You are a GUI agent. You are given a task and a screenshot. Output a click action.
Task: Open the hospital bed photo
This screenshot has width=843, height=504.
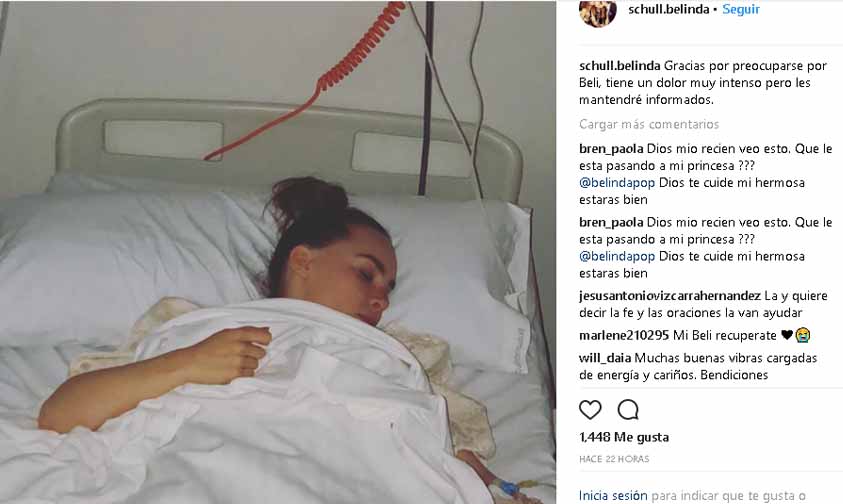278,252
